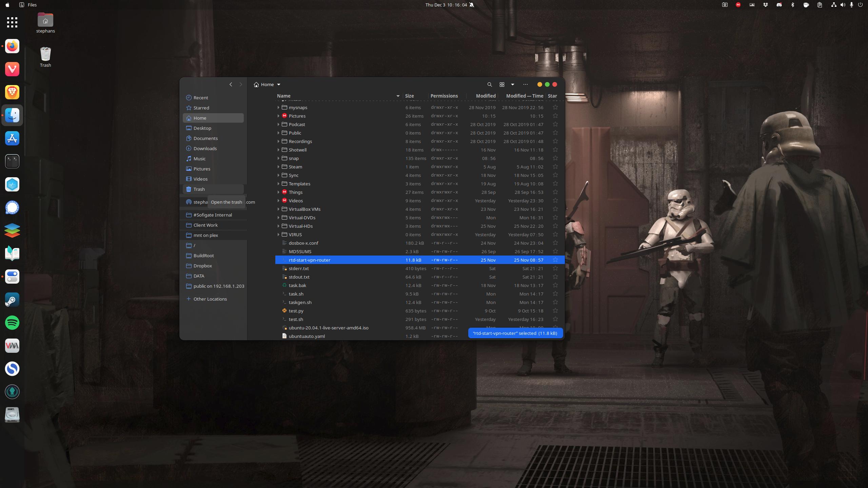
Task: Expand the VIRUS folder
Action: tap(278, 235)
